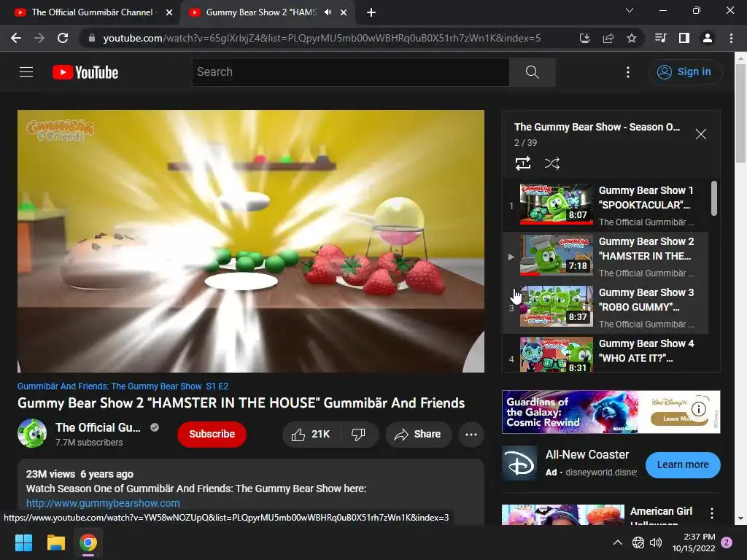Open options for American Girl video
This screenshot has height=560, width=747.
712,513
